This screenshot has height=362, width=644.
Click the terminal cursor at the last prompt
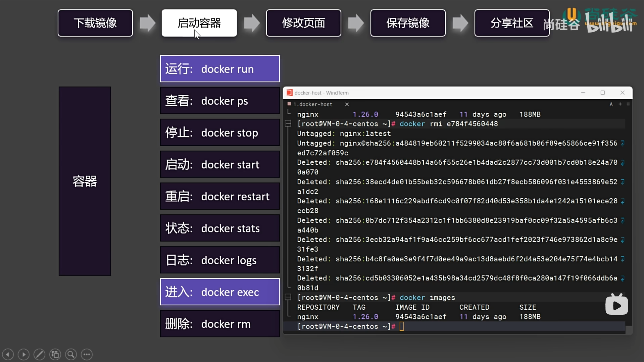pyautogui.click(x=402, y=326)
